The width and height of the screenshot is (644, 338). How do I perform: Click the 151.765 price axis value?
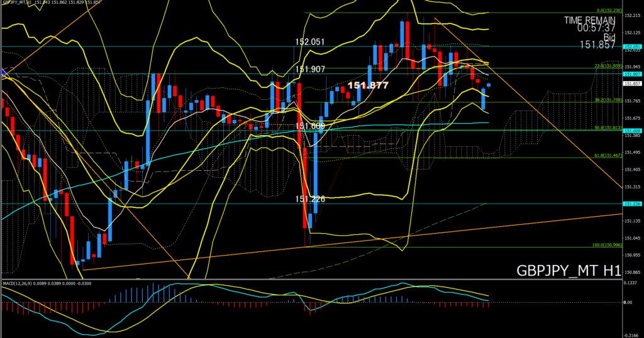[632, 101]
